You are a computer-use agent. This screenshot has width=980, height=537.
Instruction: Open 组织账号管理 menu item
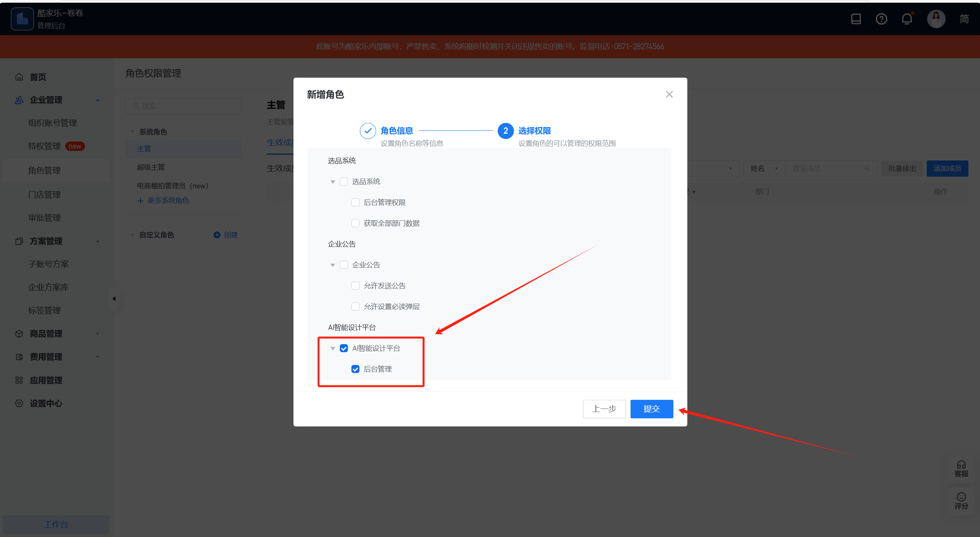click(x=53, y=123)
